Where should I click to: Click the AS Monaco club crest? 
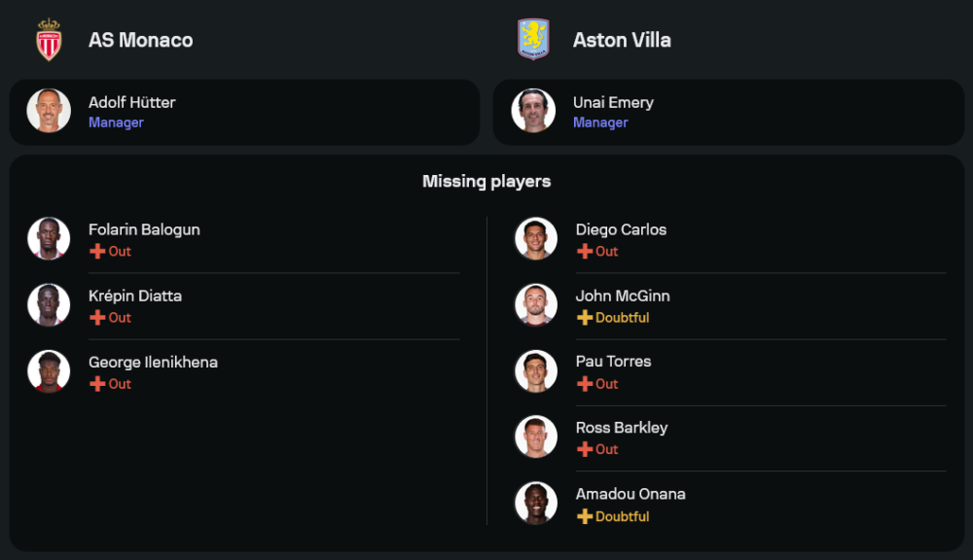tap(49, 40)
